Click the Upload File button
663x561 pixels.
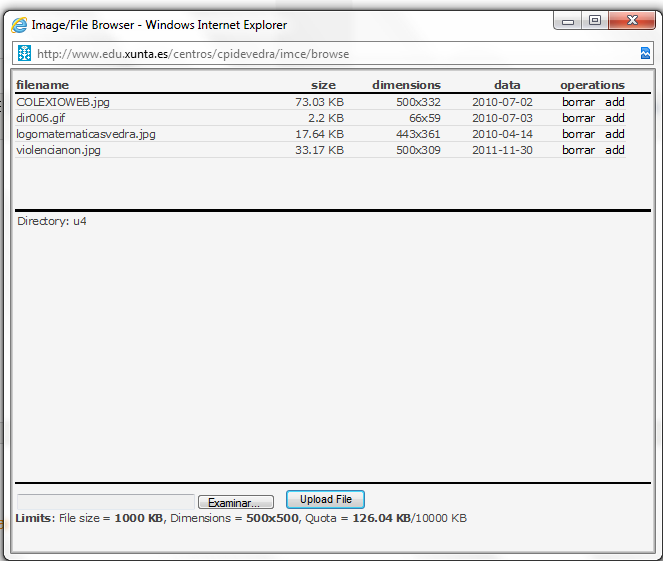click(x=325, y=499)
